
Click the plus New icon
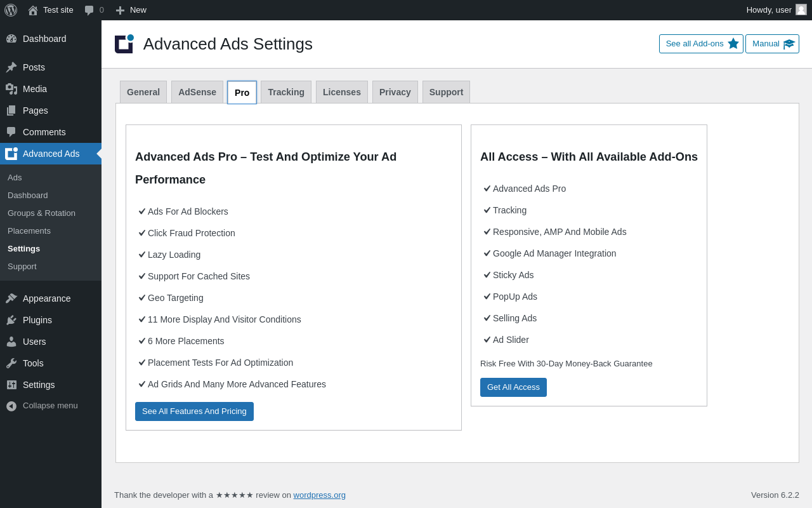click(x=120, y=10)
